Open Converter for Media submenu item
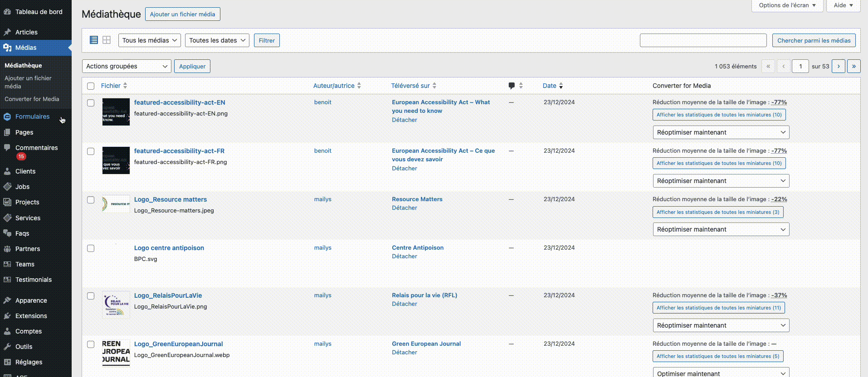The image size is (868, 377). (x=32, y=99)
